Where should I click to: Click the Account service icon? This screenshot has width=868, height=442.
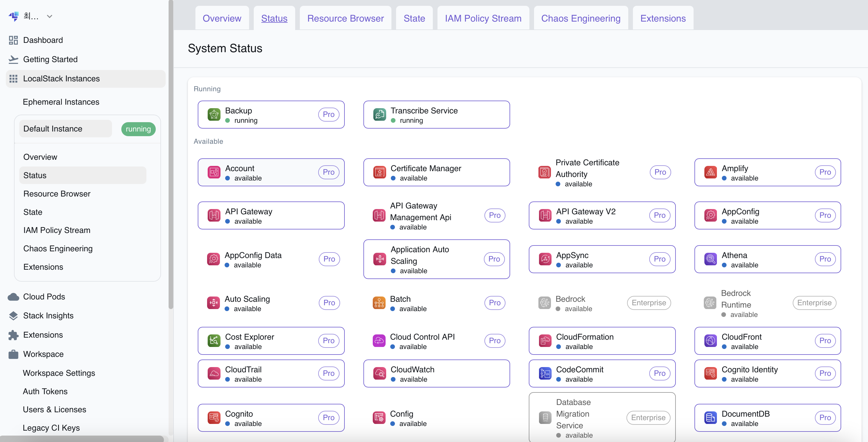(214, 172)
